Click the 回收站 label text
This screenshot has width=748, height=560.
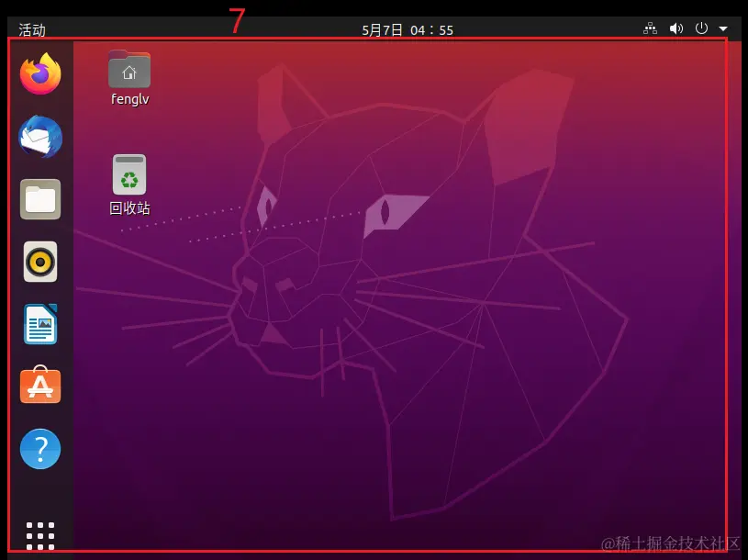(129, 208)
